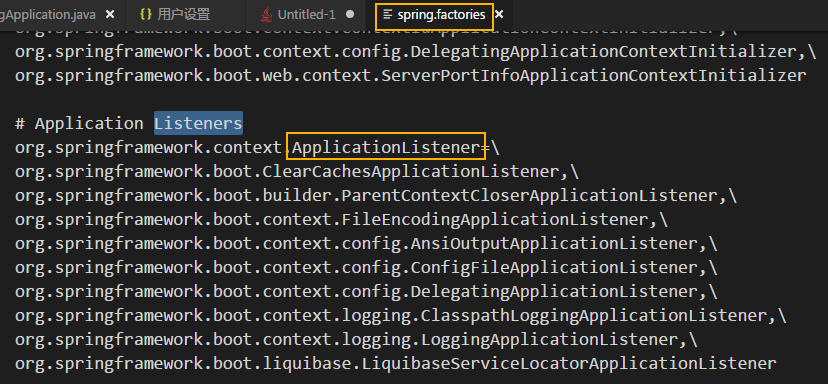
Task: Click the highlighted word Listeners
Action: [x=198, y=124]
